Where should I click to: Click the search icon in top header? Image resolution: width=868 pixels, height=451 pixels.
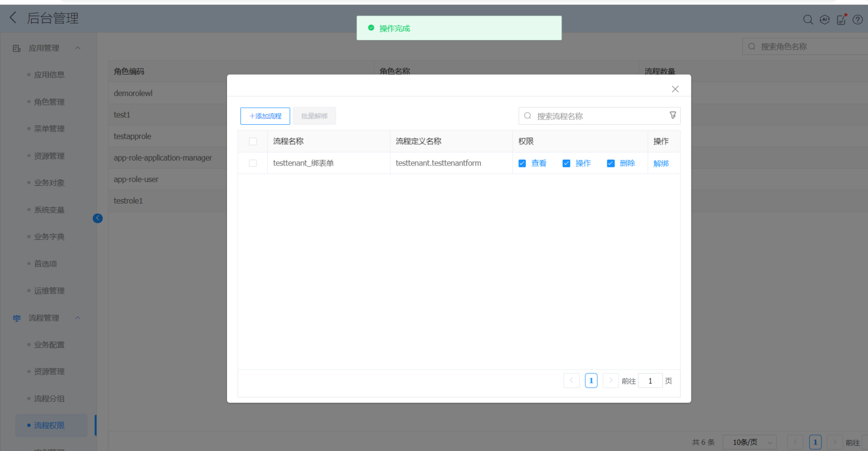pyautogui.click(x=807, y=20)
